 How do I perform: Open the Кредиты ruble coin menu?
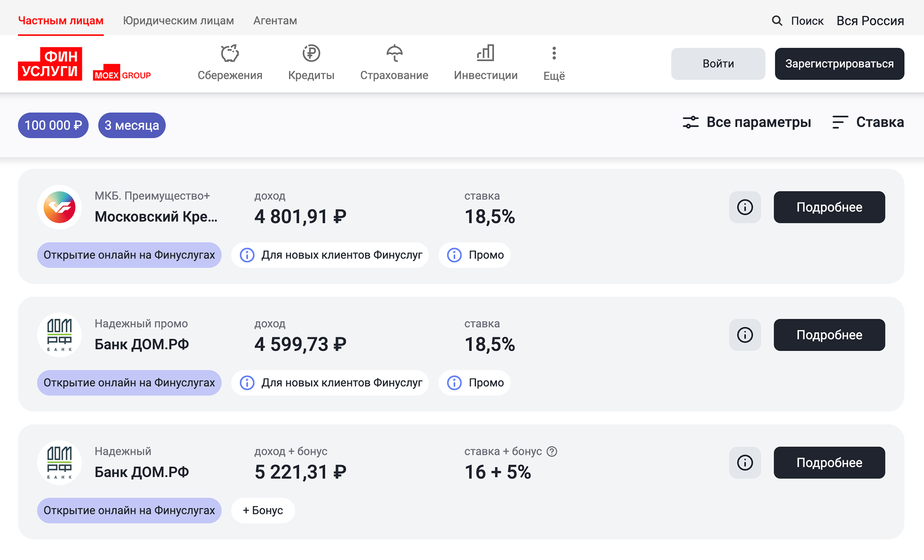click(x=311, y=63)
